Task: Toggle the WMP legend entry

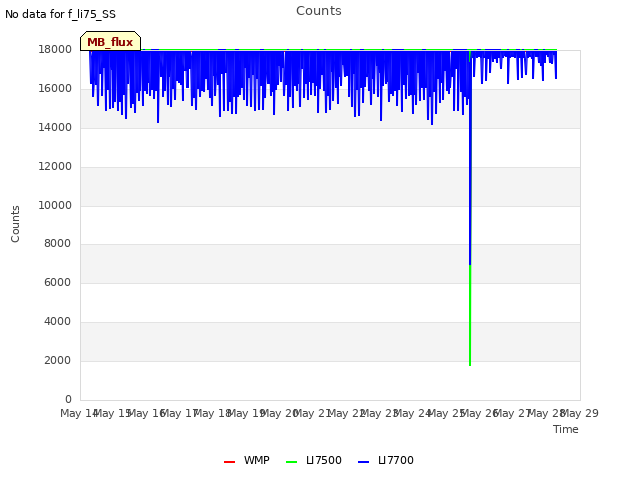Action: click(247, 460)
